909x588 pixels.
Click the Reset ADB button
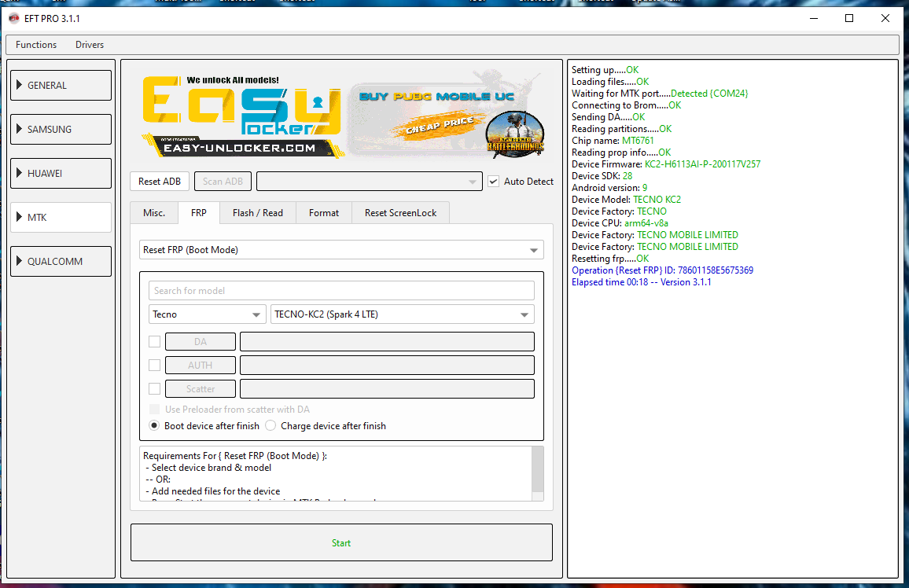(x=160, y=182)
